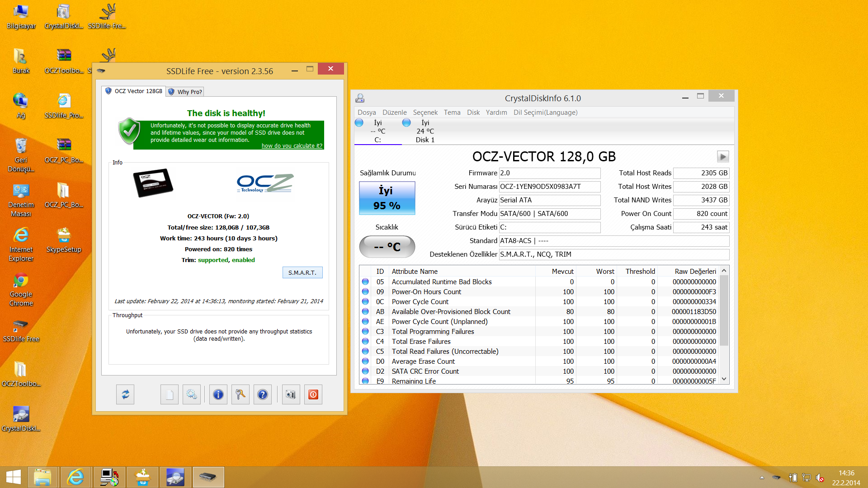This screenshot has width=868, height=488.
Task: Click the İyi 95 % health status button
Action: tap(387, 198)
